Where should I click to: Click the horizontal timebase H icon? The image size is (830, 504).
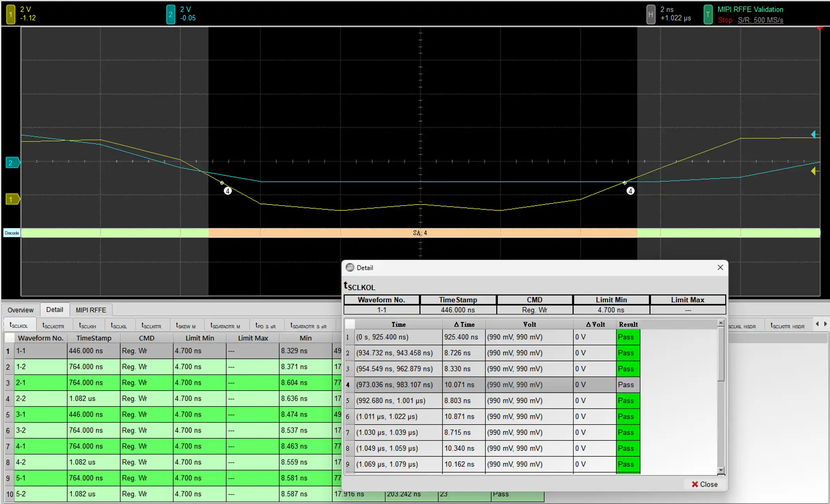coord(651,15)
